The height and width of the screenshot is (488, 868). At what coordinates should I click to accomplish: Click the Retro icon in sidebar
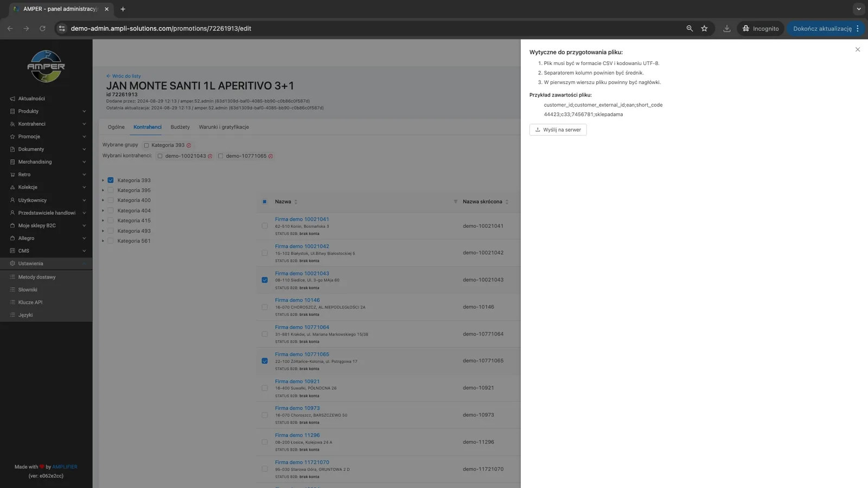pos(12,175)
